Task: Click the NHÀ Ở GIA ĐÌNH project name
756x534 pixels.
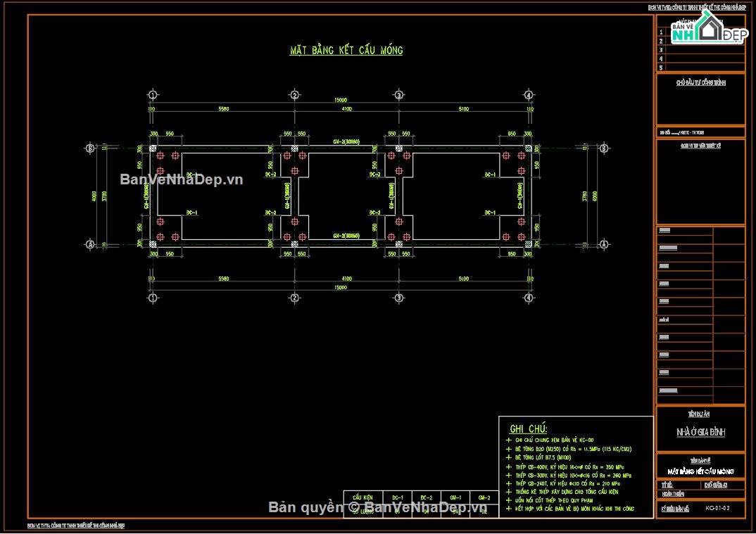Action: click(x=700, y=432)
